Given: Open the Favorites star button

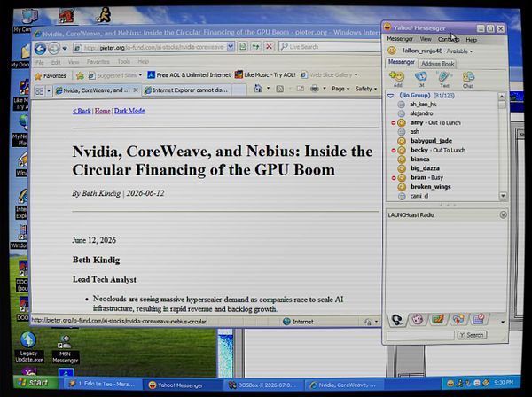Looking at the screenshot, I should [51, 76].
